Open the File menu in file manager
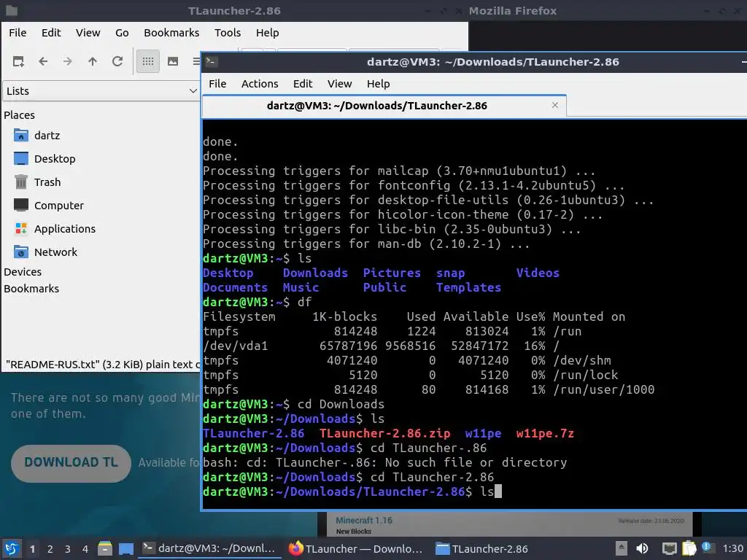 pyautogui.click(x=18, y=33)
